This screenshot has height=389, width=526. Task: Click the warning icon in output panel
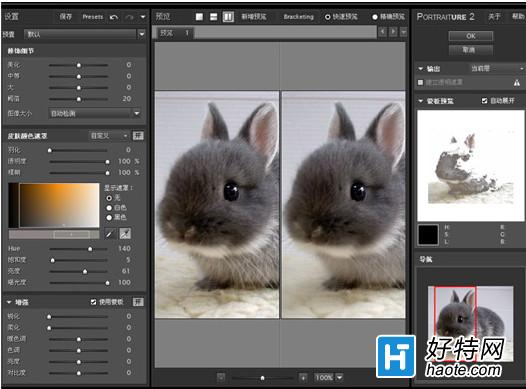click(x=517, y=82)
